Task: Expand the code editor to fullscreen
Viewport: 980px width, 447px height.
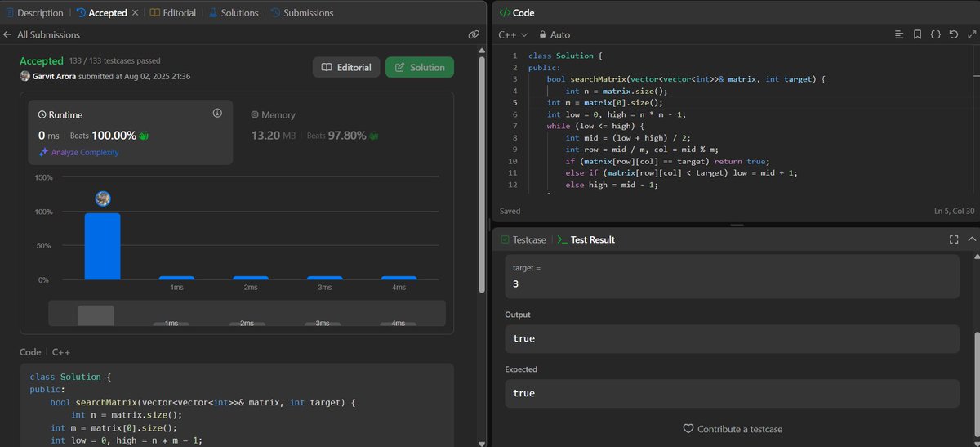Action: (x=970, y=35)
